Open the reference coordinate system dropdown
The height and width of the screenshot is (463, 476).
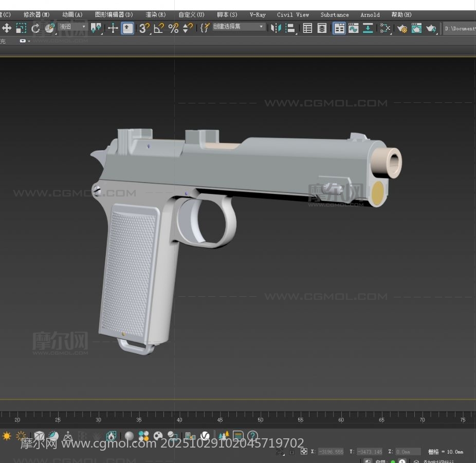point(72,27)
